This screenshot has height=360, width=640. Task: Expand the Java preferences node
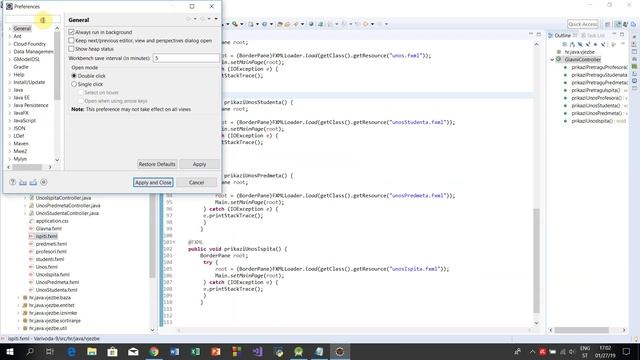point(9,90)
